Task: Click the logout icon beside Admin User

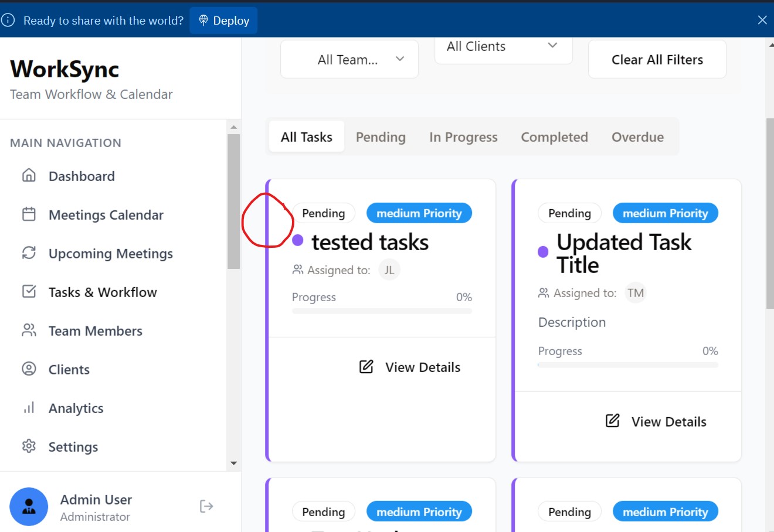Action: tap(206, 506)
